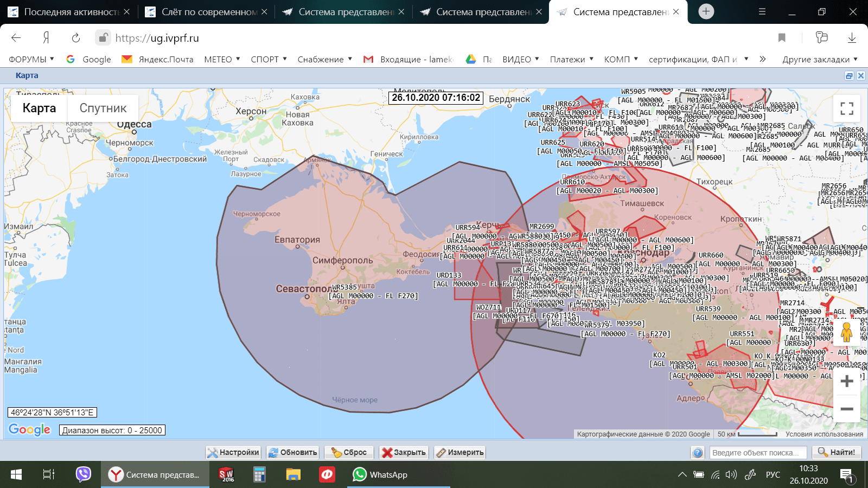Click the object search input field
Viewport: 868px width, 488px height.
[758, 453]
